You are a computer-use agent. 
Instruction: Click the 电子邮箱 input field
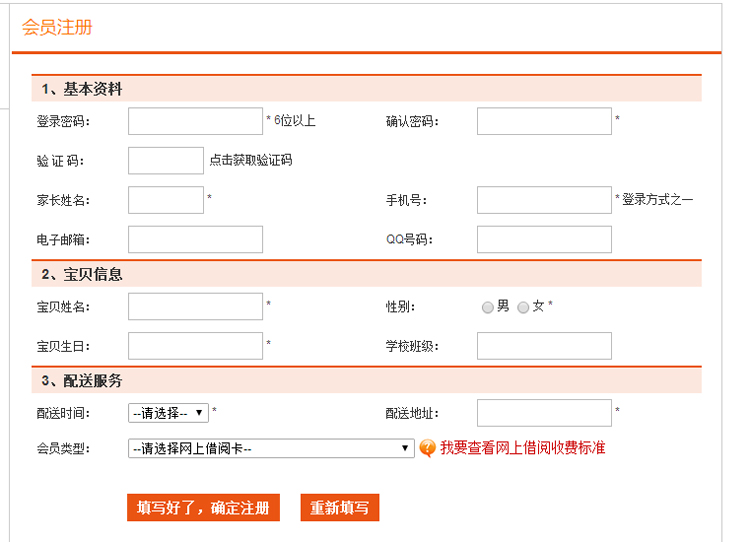pyautogui.click(x=195, y=239)
